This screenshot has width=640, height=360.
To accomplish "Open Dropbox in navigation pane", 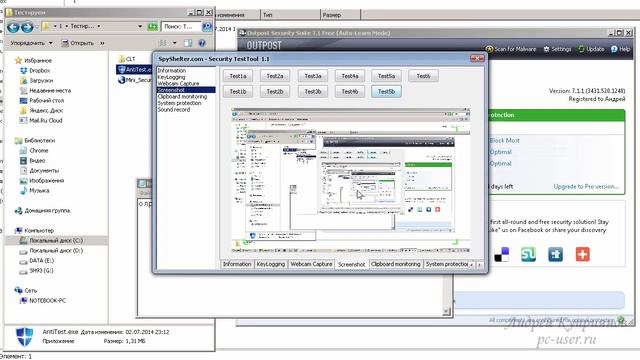I will 35,71.
